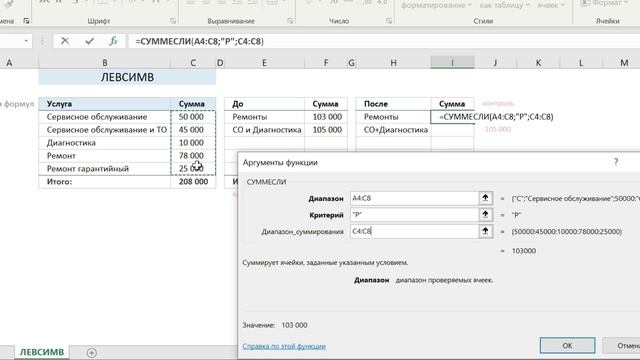
Task: Open help question mark in Аргументы функции dialog
Action: [x=616, y=162]
